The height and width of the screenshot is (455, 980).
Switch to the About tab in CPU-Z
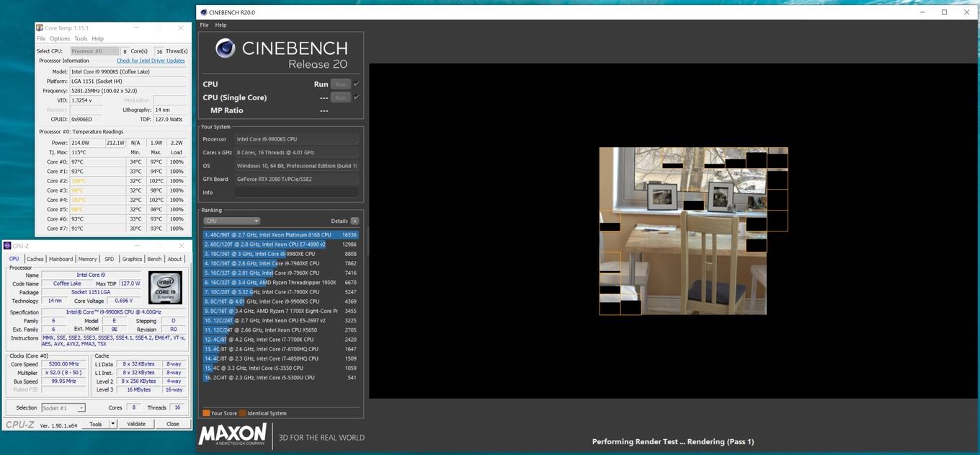tap(174, 259)
